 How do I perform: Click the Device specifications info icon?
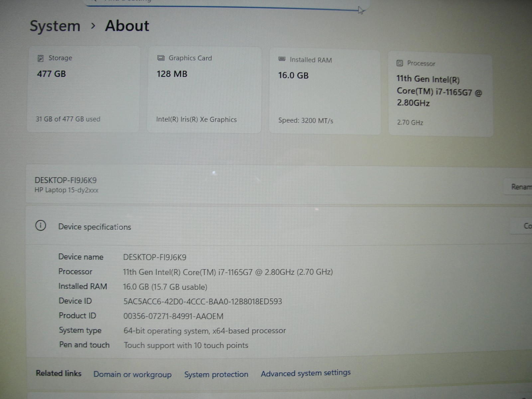click(41, 226)
